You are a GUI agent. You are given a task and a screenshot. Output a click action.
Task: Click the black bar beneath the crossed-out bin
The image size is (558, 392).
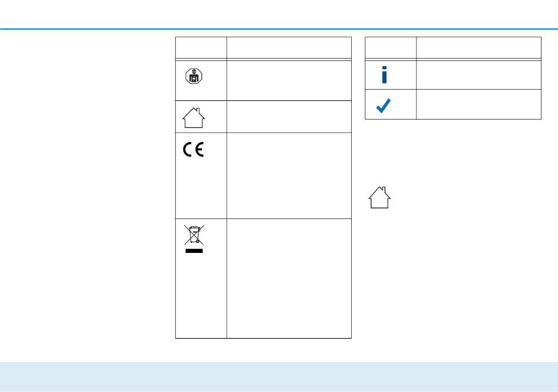[x=194, y=251]
